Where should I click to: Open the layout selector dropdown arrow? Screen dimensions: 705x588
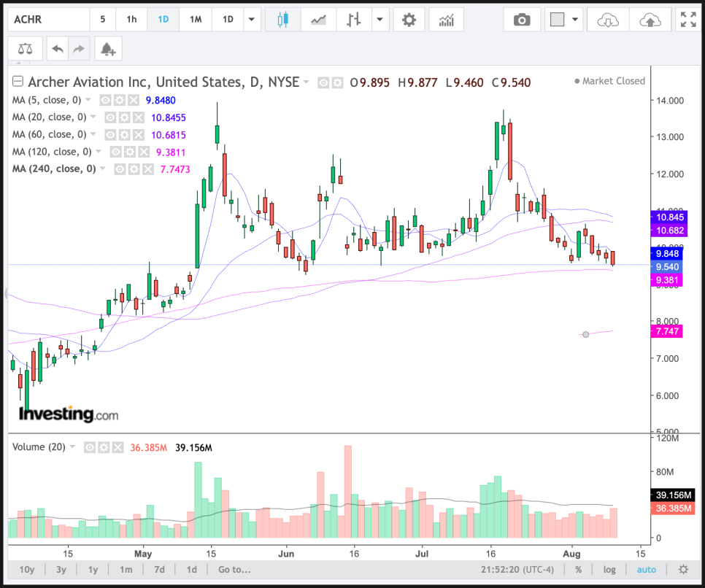(x=574, y=19)
